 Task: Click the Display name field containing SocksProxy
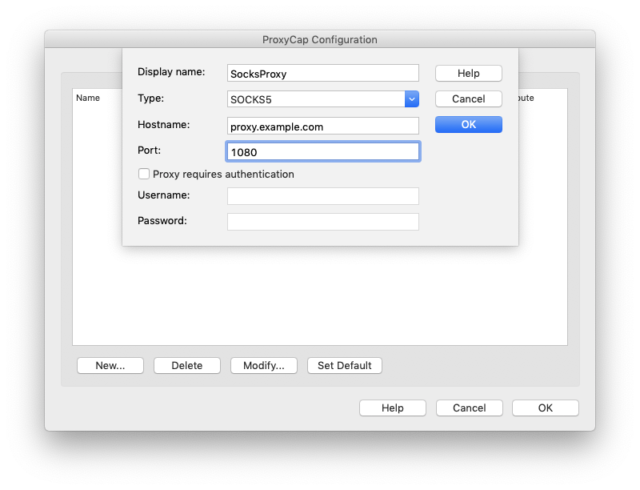[323, 74]
